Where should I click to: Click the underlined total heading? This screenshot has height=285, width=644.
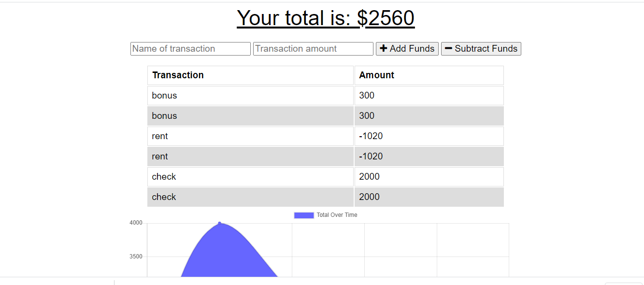[325, 18]
